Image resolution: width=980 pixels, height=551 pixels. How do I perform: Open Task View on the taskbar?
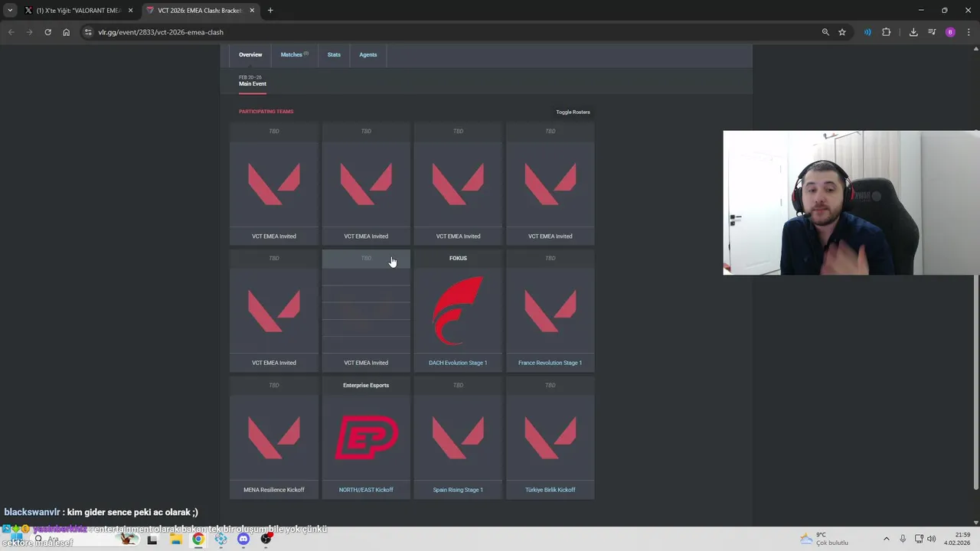(x=152, y=540)
